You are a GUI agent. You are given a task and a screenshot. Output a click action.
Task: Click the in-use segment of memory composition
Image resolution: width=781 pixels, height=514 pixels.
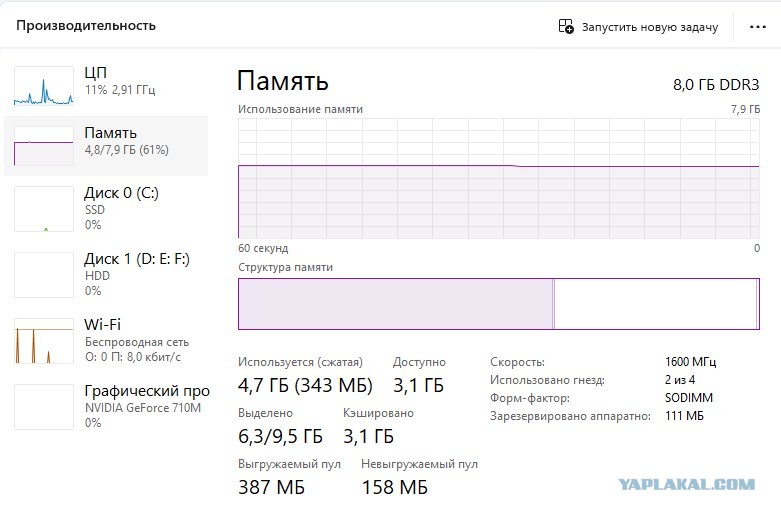coord(395,304)
